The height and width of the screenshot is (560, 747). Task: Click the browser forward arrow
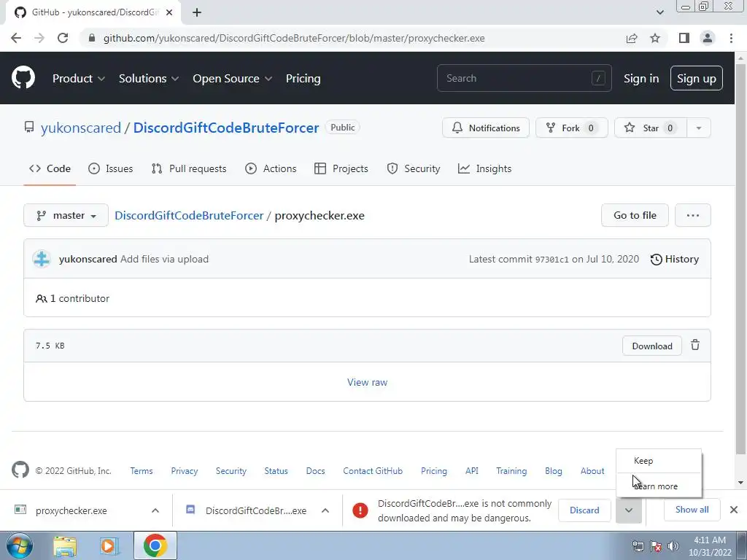point(39,38)
